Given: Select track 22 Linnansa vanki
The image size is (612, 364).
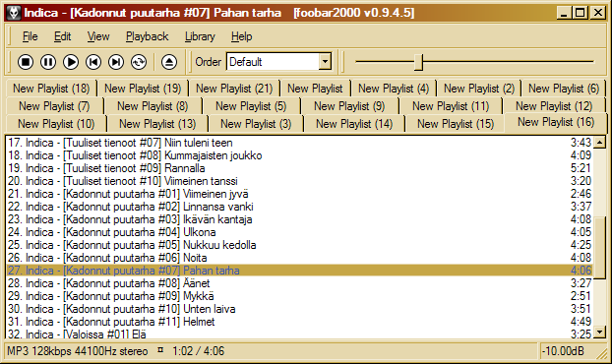Looking at the screenshot, I should (x=300, y=207).
